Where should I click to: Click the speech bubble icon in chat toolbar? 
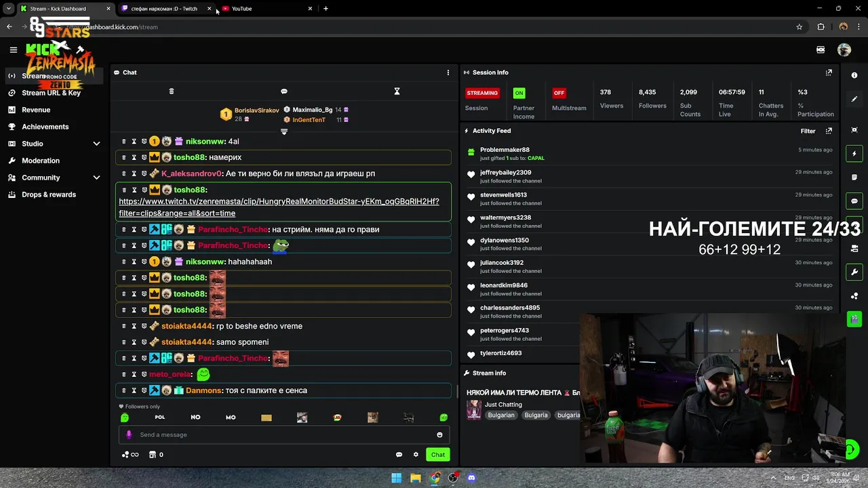click(284, 91)
